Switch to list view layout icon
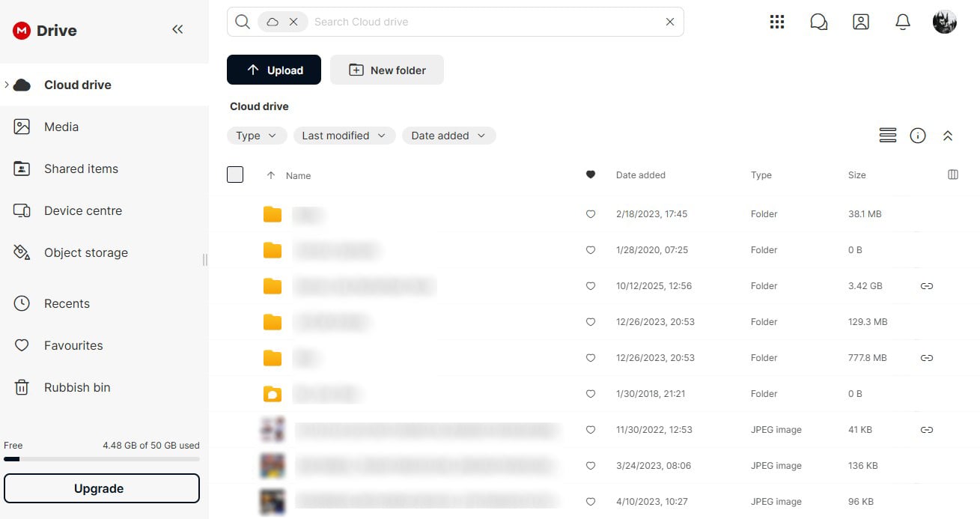 [888, 136]
